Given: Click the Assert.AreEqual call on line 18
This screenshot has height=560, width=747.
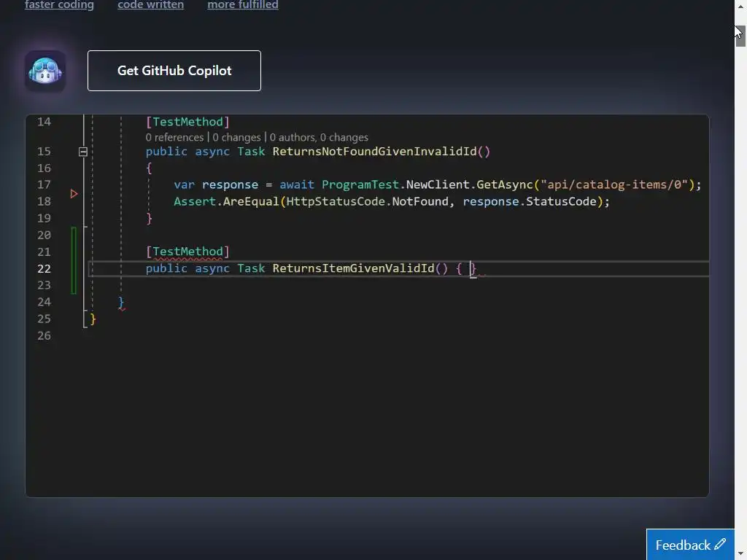Looking at the screenshot, I should (226, 201).
